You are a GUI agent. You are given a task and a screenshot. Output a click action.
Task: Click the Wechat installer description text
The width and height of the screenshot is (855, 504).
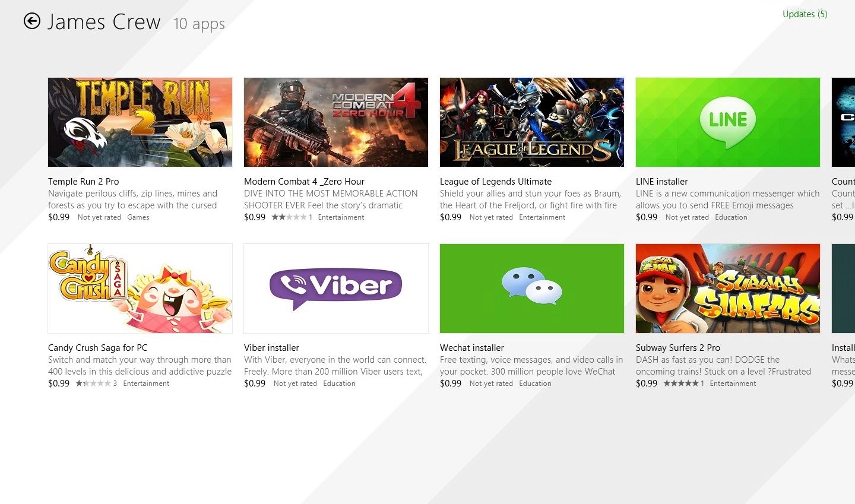tap(531, 366)
